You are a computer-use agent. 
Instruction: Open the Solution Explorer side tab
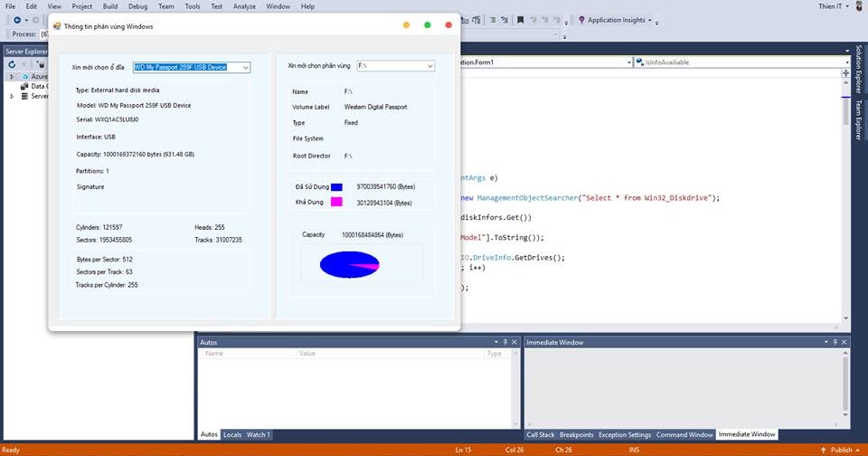point(859,70)
